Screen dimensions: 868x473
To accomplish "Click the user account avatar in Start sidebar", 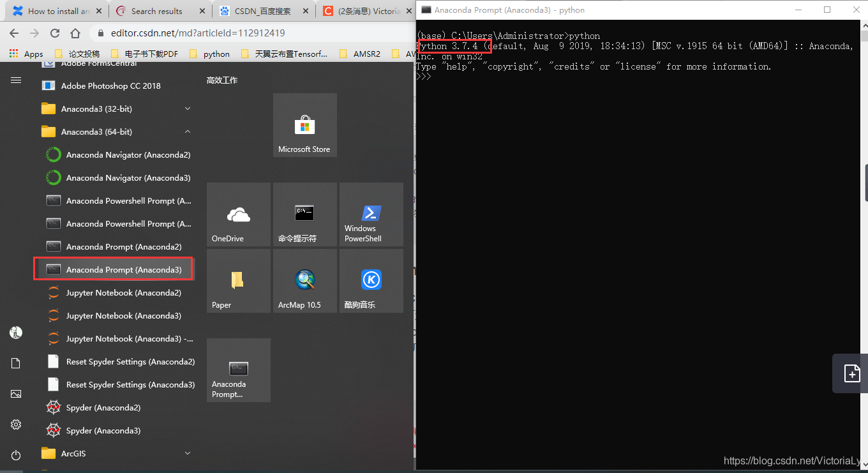I will click(16, 333).
